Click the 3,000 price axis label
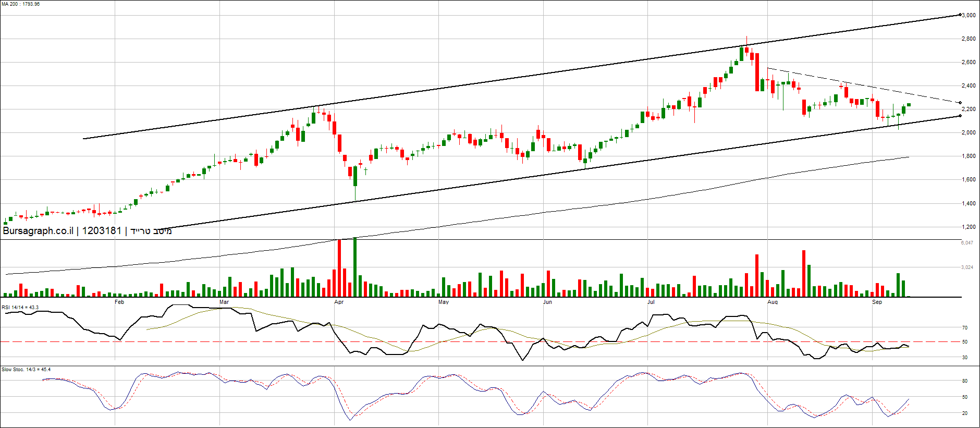This screenshot has height=428, width=980. [969, 15]
